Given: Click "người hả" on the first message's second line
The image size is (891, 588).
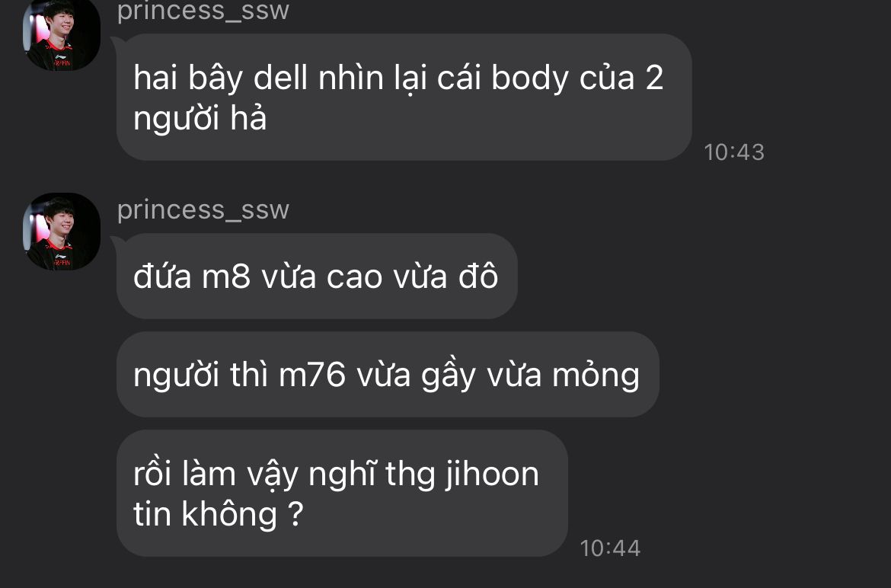Looking at the screenshot, I should tap(200, 120).
